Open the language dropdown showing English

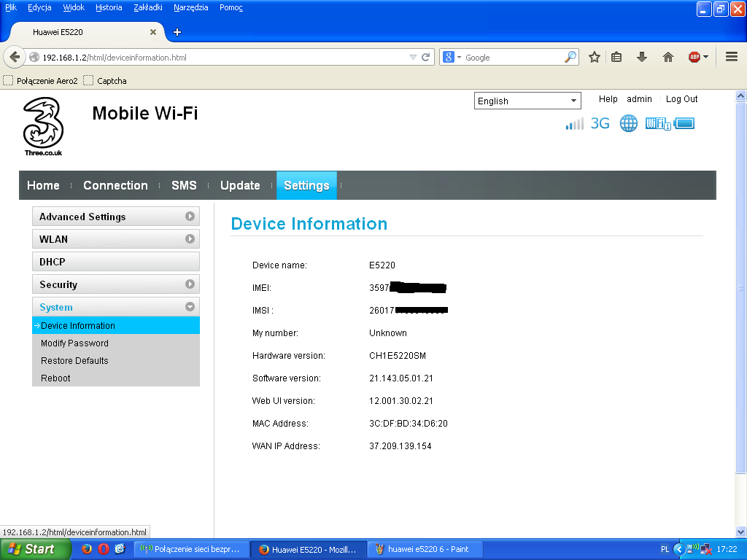[527, 101]
